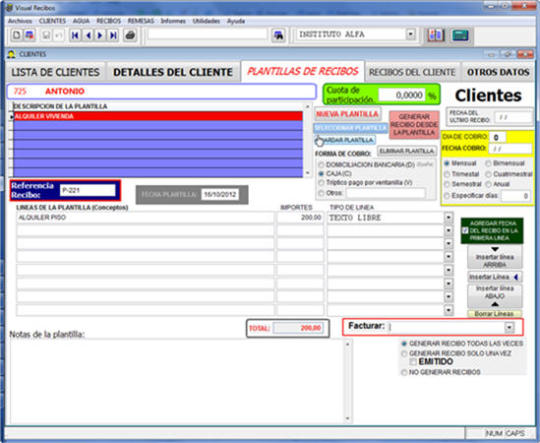
Task: Select the Anual frequency radio button
Action: 488,184
